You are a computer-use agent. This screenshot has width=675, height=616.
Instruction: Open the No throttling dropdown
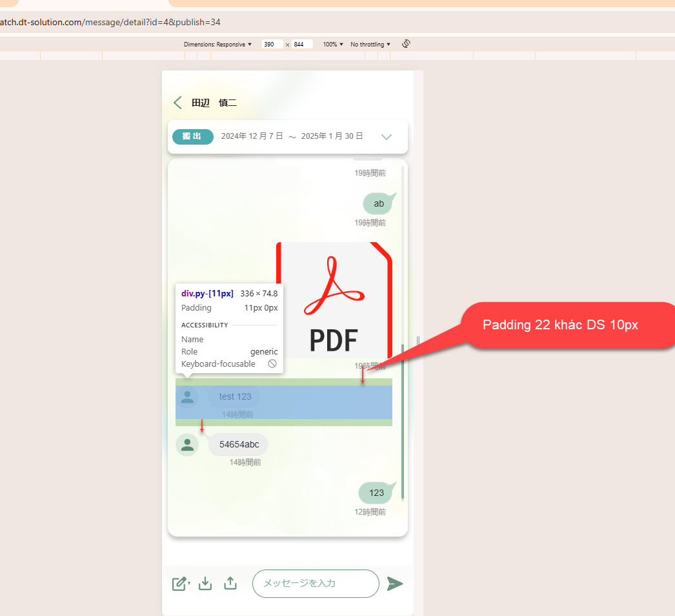tap(370, 45)
